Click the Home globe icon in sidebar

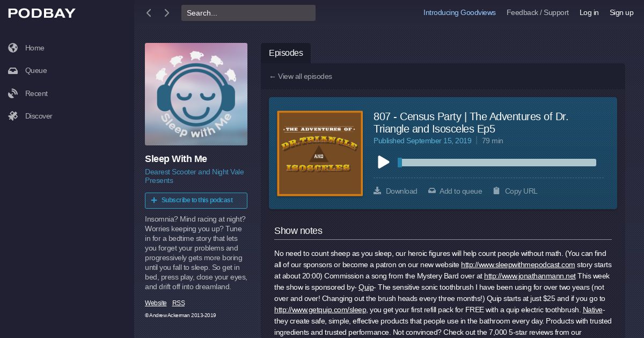coord(13,48)
